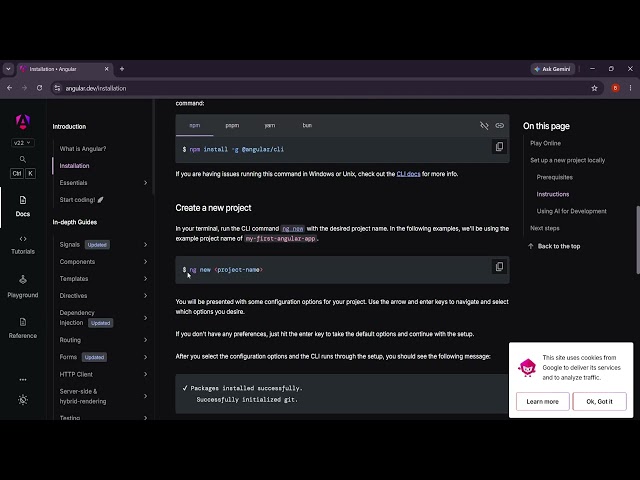The height and width of the screenshot is (480, 640).
Task: Click the browser back arrow
Action: [9, 88]
